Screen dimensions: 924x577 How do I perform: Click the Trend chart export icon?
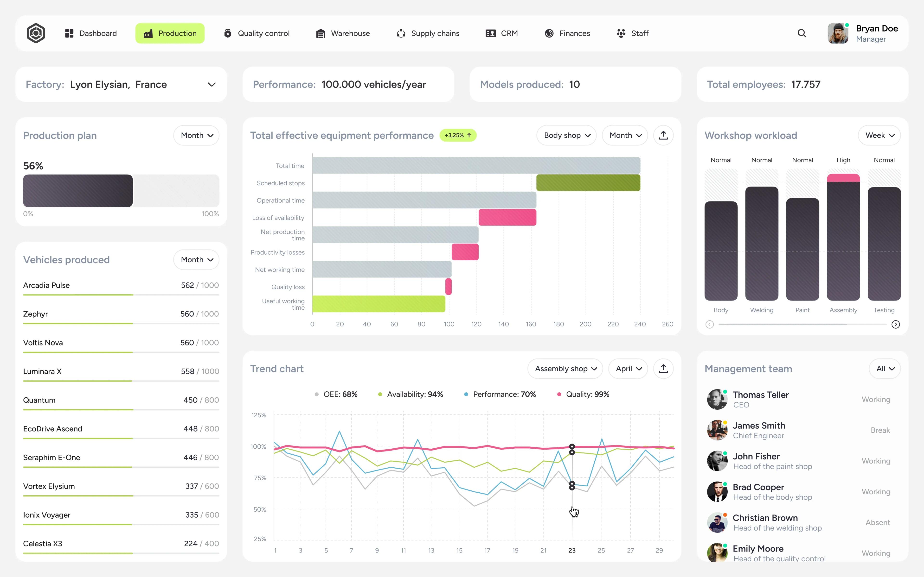point(663,369)
